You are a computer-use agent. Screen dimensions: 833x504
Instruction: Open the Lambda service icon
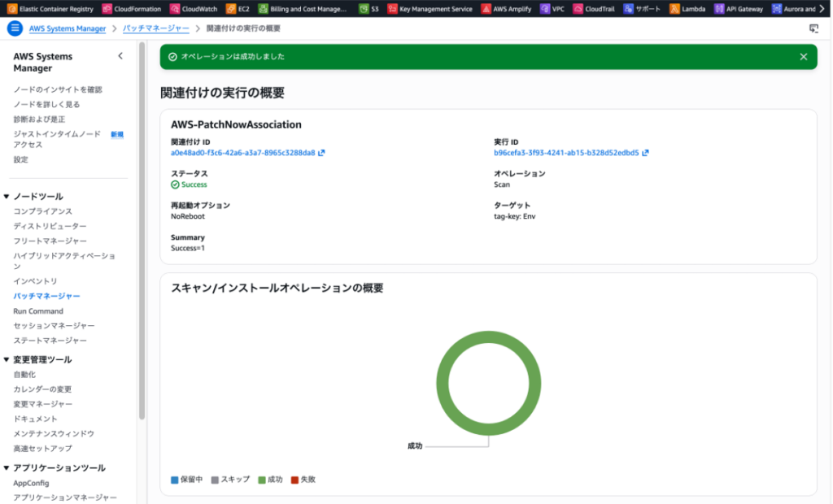click(x=674, y=8)
